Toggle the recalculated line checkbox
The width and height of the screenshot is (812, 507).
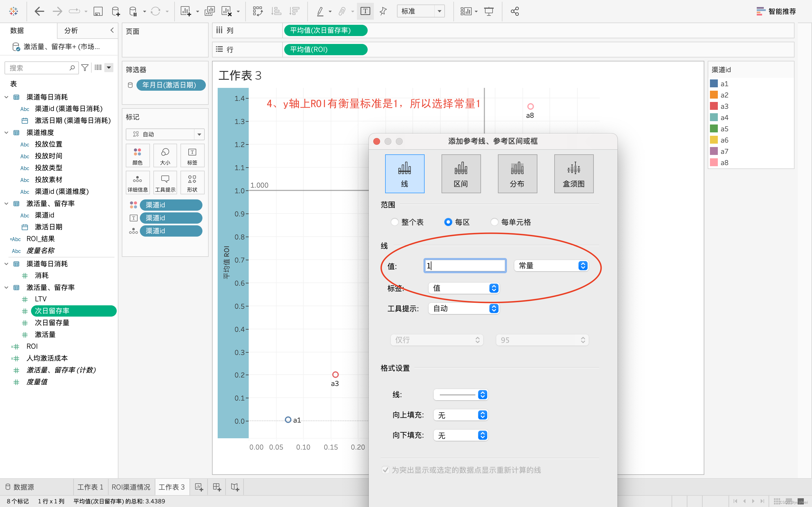tap(385, 470)
